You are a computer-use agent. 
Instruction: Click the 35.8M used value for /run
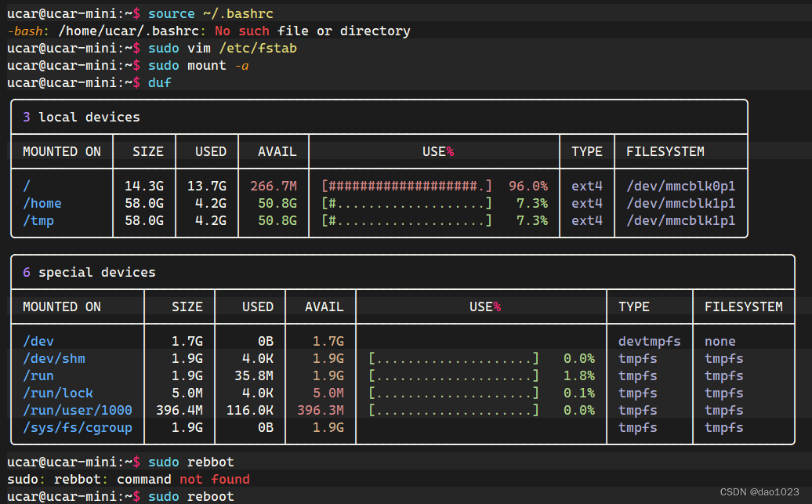coord(254,375)
